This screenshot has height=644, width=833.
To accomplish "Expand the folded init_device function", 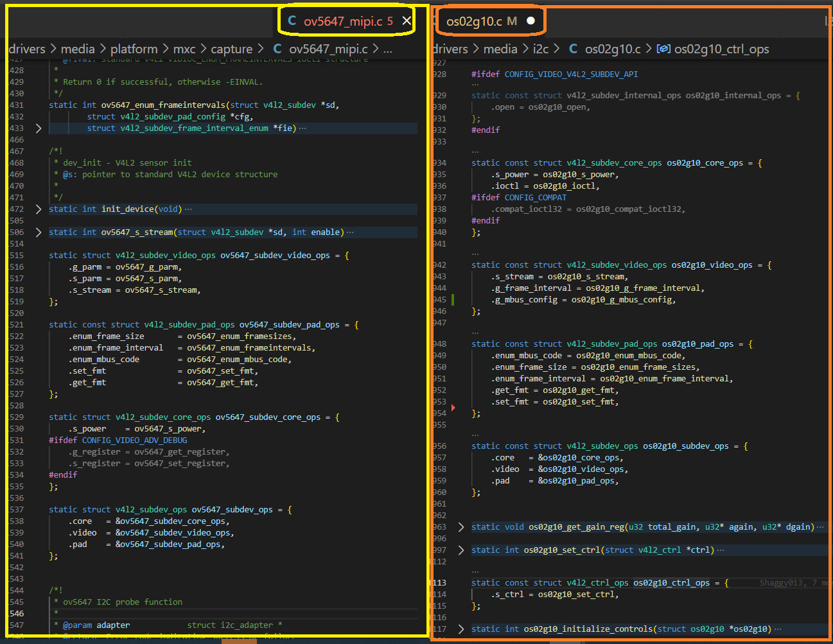I will (39, 209).
